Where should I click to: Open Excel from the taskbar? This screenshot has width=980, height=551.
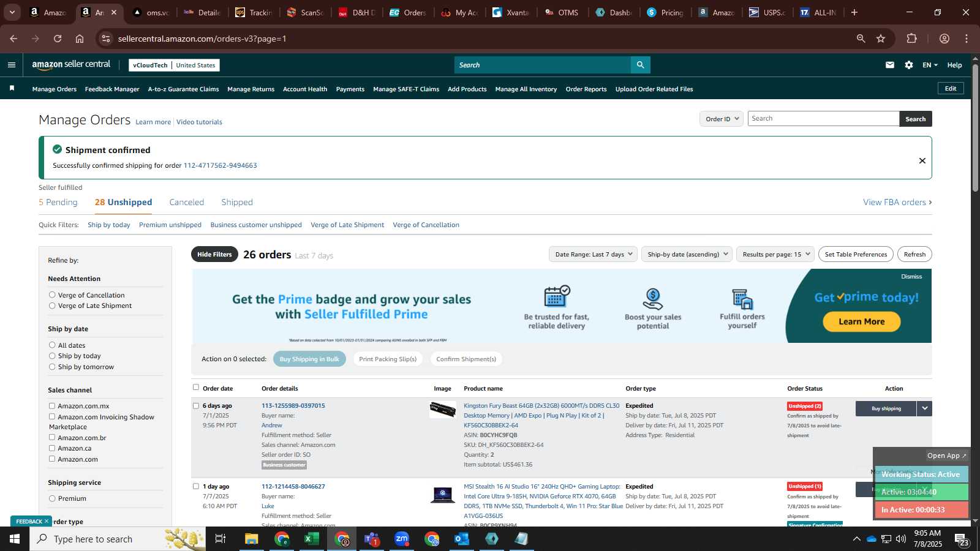point(312,539)
